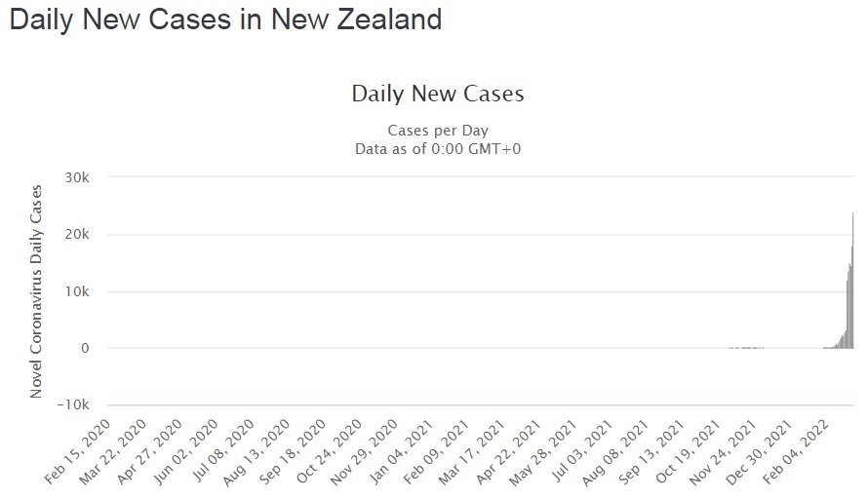Click the 'Daily New Cases' chart title
The width and height of the screenshot is (868, 499).
point(438,94)
